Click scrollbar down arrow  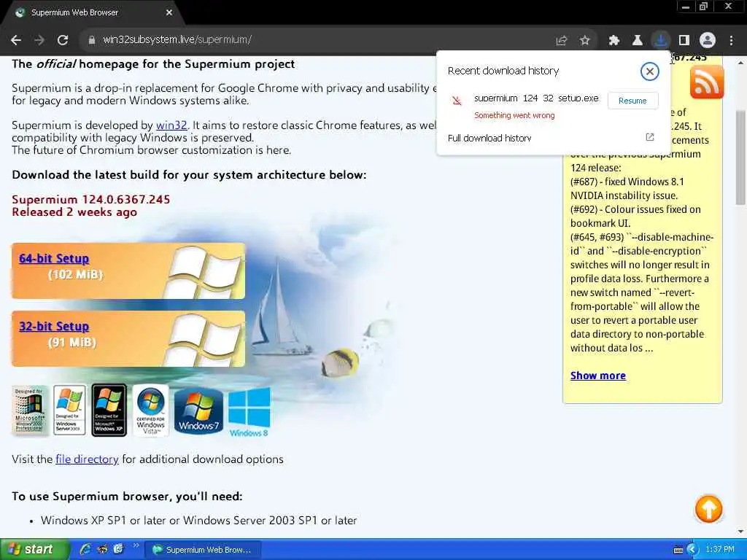(x=741, y=532)
